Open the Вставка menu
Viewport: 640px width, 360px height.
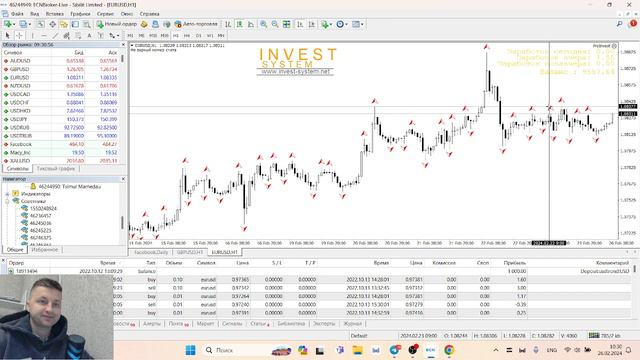[54, 13]
